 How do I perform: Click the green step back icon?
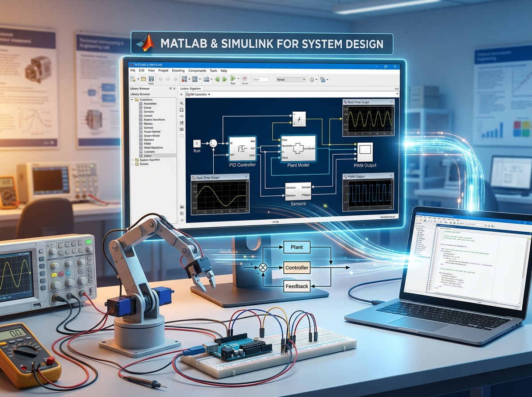click(x=217, y=79)
